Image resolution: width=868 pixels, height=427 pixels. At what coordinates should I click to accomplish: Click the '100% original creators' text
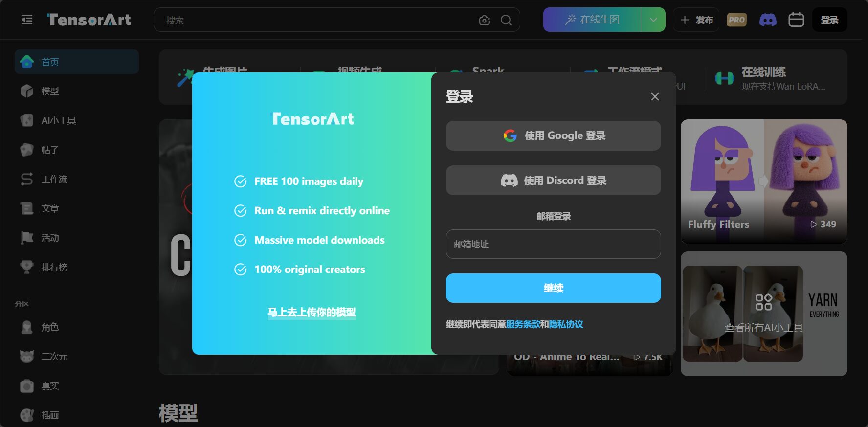(310, 270)
